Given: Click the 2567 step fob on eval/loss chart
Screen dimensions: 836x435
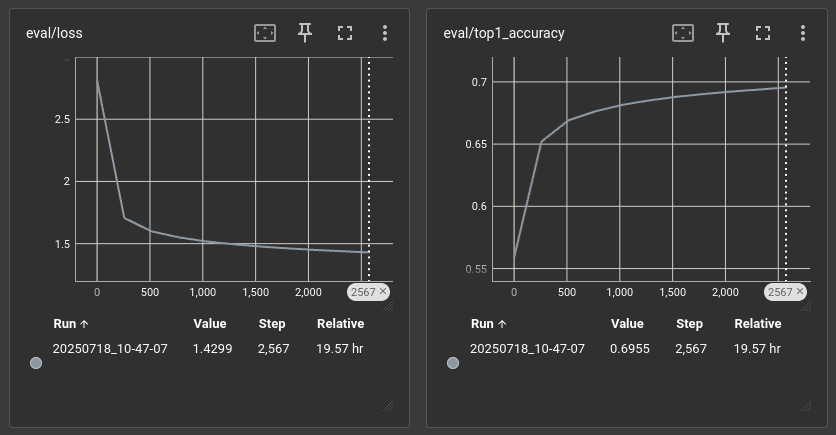Looking at the screenshot, I should [368, 292].
